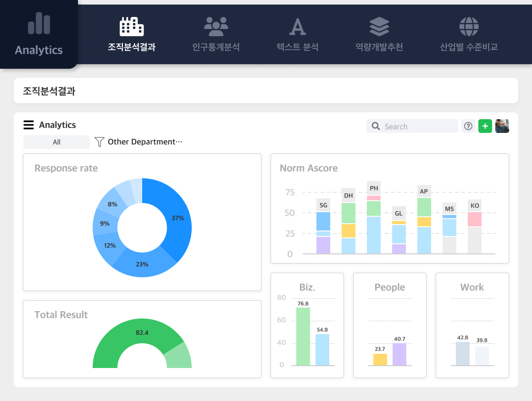Open the user profile avatar
Screen dimensions: 532x401
pos(502,126)
